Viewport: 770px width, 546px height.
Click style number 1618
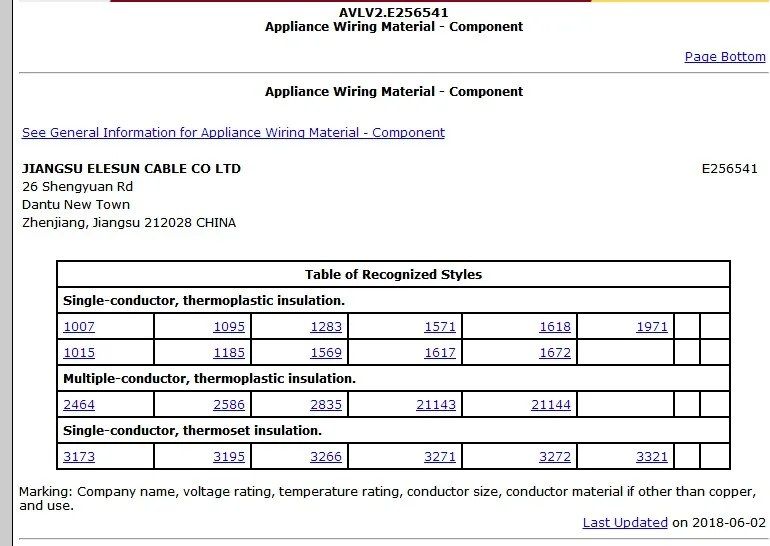(555, 327)
